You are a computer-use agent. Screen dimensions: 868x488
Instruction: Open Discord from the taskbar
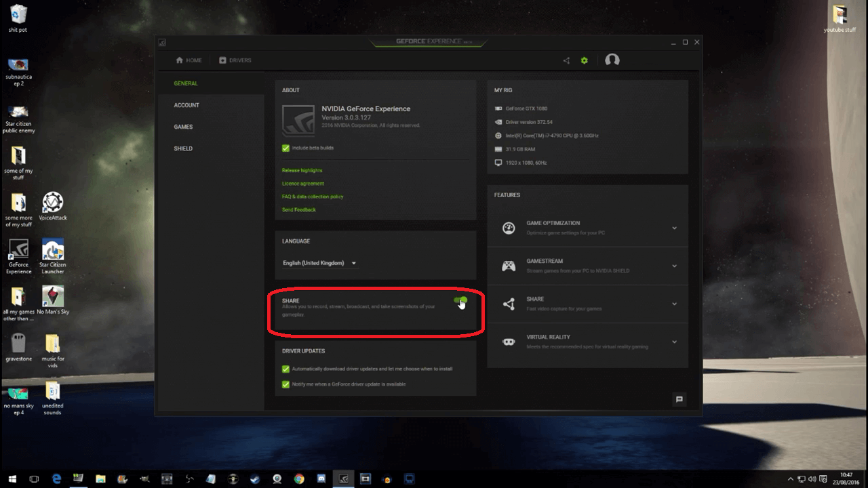click(321, 478)
